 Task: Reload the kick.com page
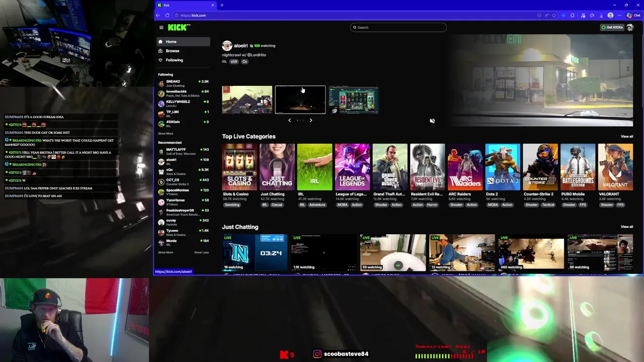(x=167, y=15)
